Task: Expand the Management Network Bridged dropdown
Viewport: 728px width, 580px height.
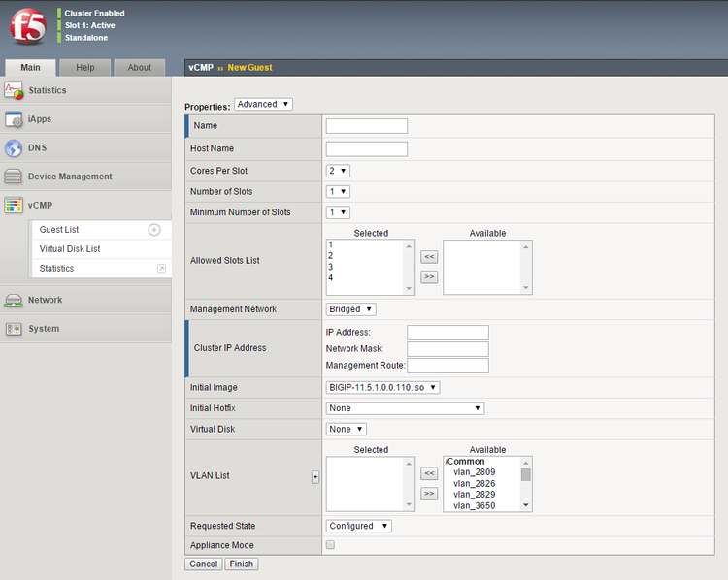Action: 350,309
